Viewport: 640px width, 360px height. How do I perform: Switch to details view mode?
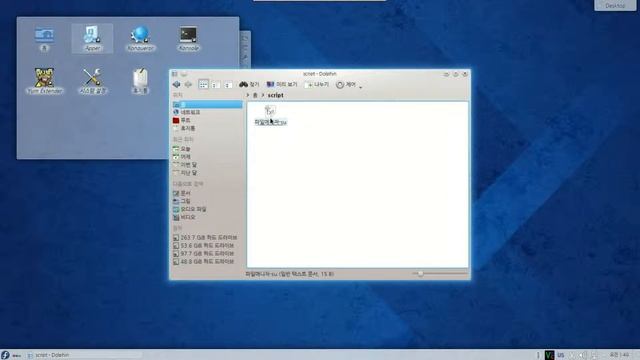[228, 85]
